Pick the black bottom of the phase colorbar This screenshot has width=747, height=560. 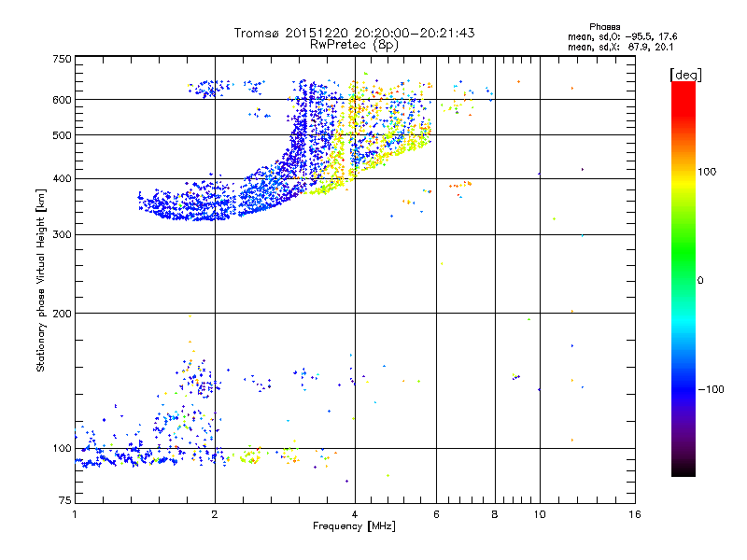click(684, 471)
